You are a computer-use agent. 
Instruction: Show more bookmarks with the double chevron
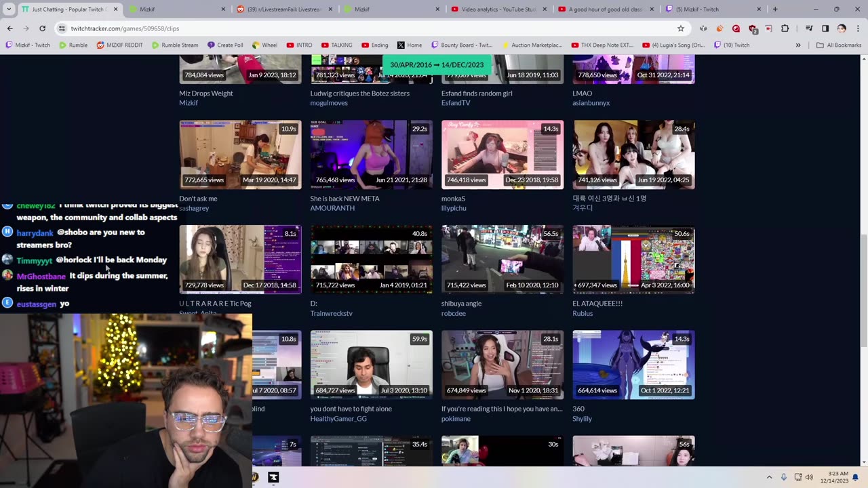point(798,45)
